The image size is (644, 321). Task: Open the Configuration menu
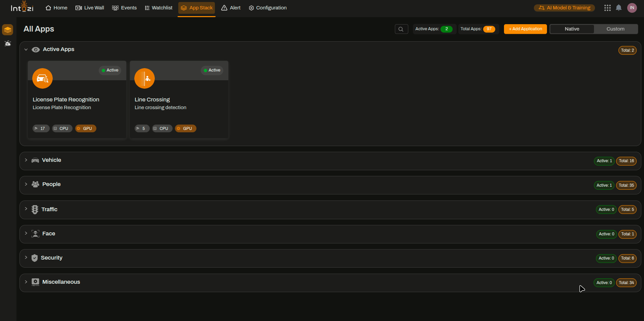pyautogui.click(x=268, y=8)
